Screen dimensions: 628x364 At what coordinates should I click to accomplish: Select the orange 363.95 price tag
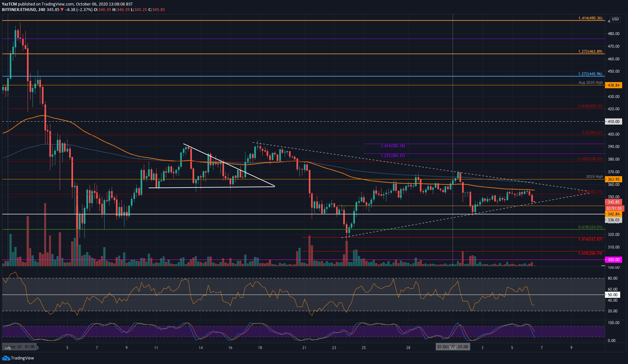(x=613, y=179)
